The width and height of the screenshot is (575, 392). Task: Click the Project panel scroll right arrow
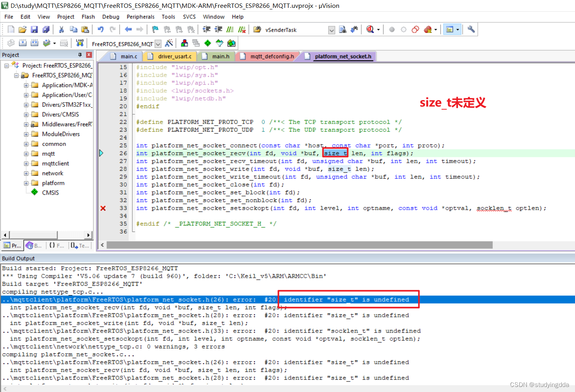(x=88, y=235)
